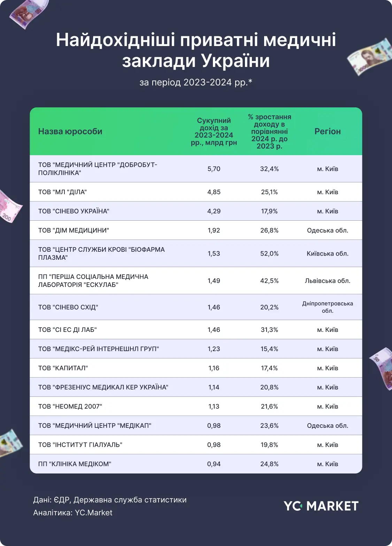The height and width of the screenshot is (546, 392).
Task: Click the 'Регіон' column header
Action: [x=328, y=131]
